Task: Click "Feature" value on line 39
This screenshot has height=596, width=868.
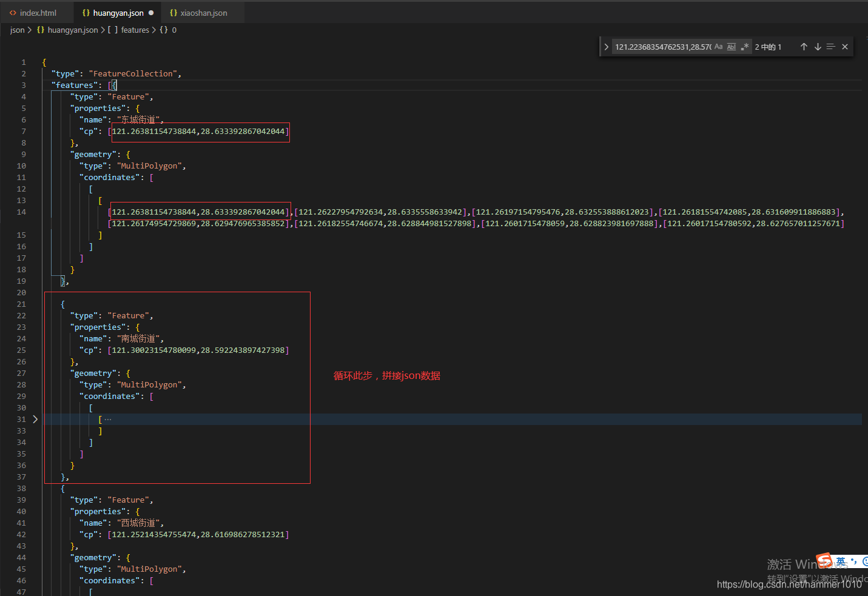Action: (129, 500)
